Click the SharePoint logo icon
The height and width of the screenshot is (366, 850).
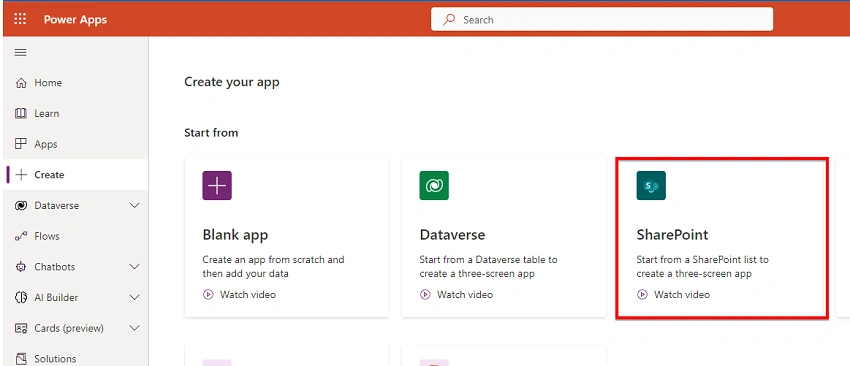[651, 185]
